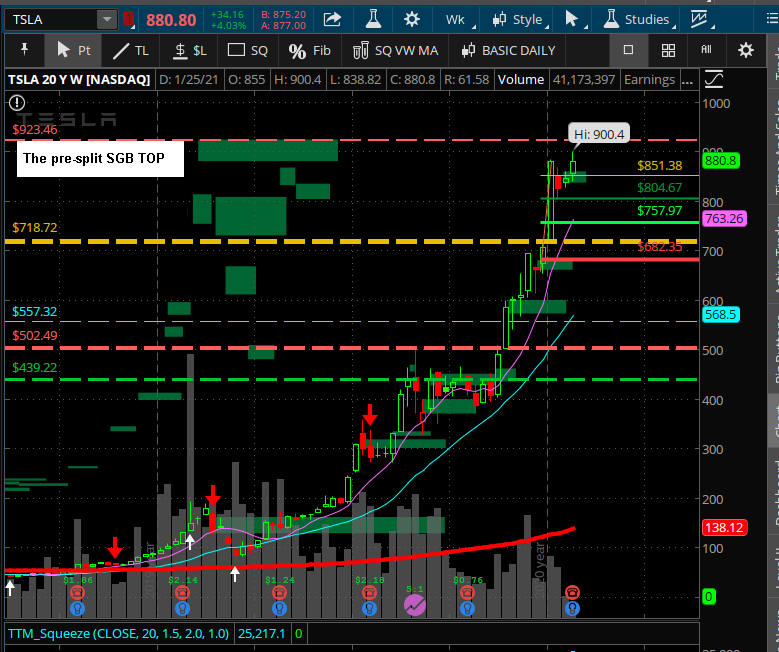Switch to four-chart grid layout icon
Image resolution: width=779 pixels, height=652 pixels.
668,50
